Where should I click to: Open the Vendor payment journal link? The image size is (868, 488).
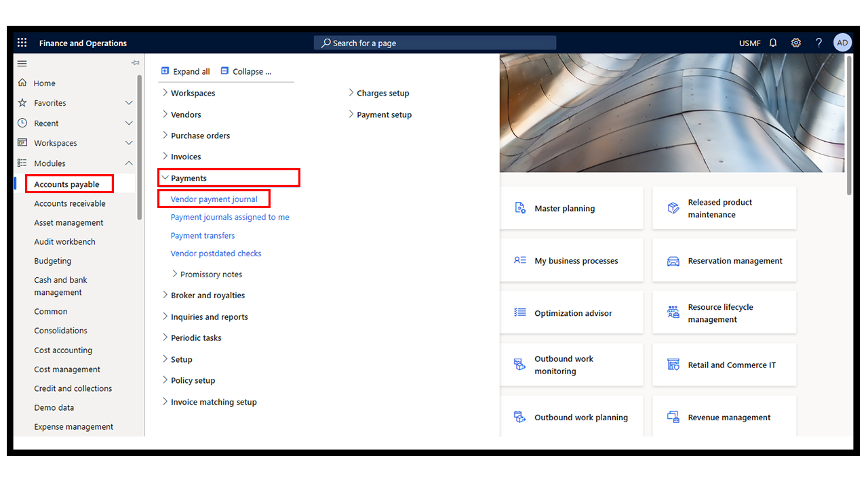coord(214,199)
